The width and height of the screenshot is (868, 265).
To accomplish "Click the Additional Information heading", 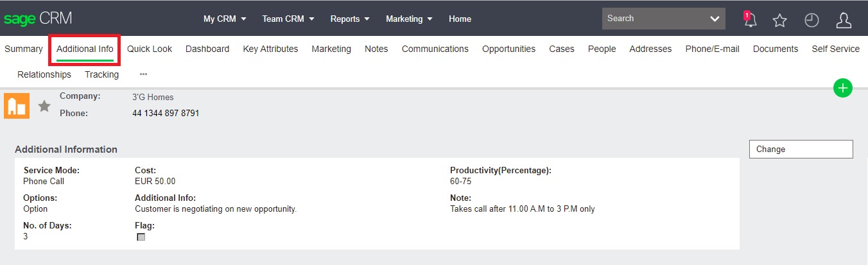I will pos(66,150).
